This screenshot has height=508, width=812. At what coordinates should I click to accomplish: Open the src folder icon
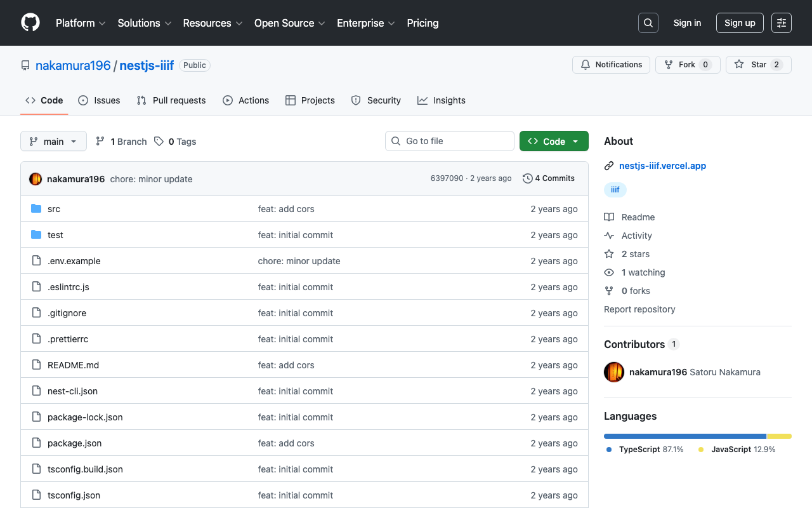pyautogui.click(x=36, y=208)
